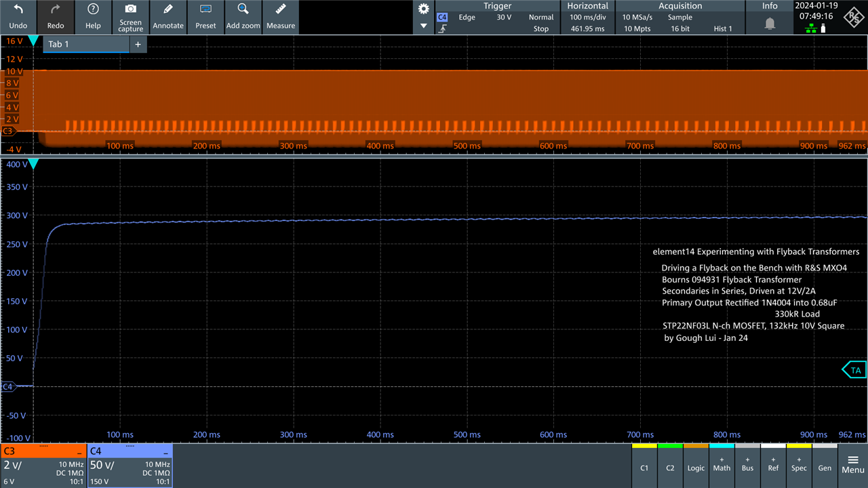Open the Measure tool

(281, 17)
